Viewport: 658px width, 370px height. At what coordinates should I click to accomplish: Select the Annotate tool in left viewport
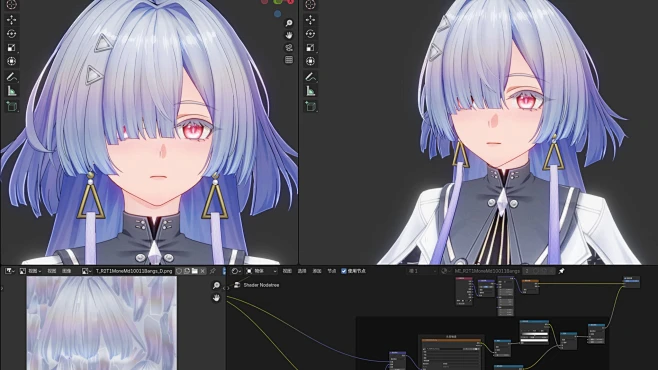pos(11,77)
